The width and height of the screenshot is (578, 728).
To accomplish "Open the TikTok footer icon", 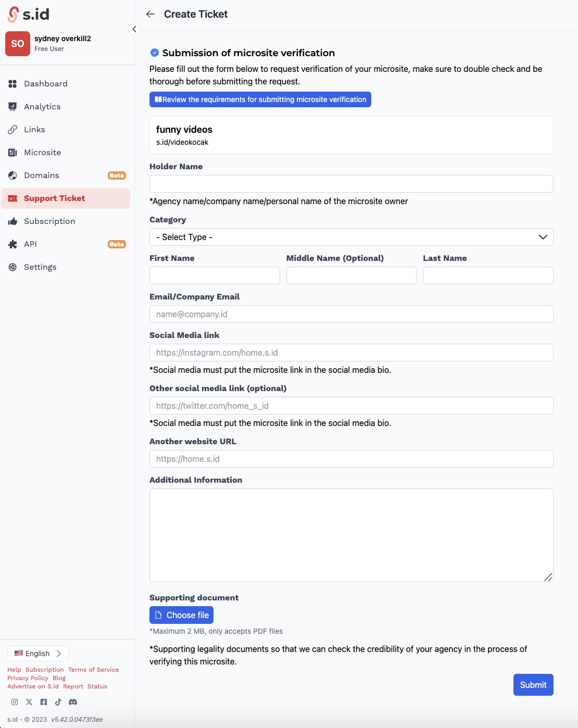I will click(x=58, y=702).
